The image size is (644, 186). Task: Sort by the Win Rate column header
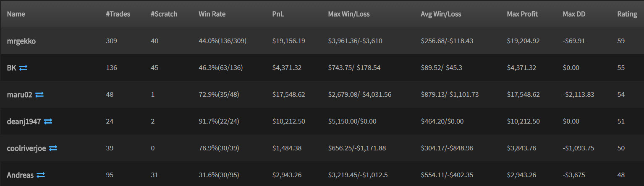212,14
